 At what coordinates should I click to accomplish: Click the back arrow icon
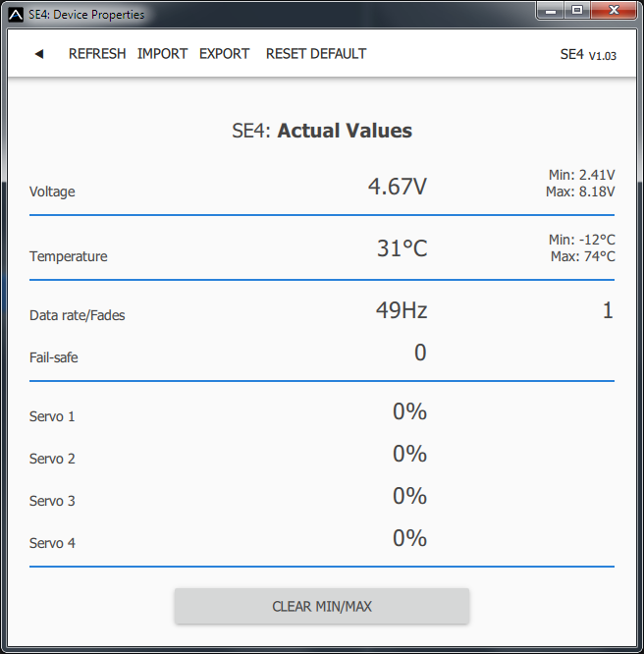click(39, 54)
